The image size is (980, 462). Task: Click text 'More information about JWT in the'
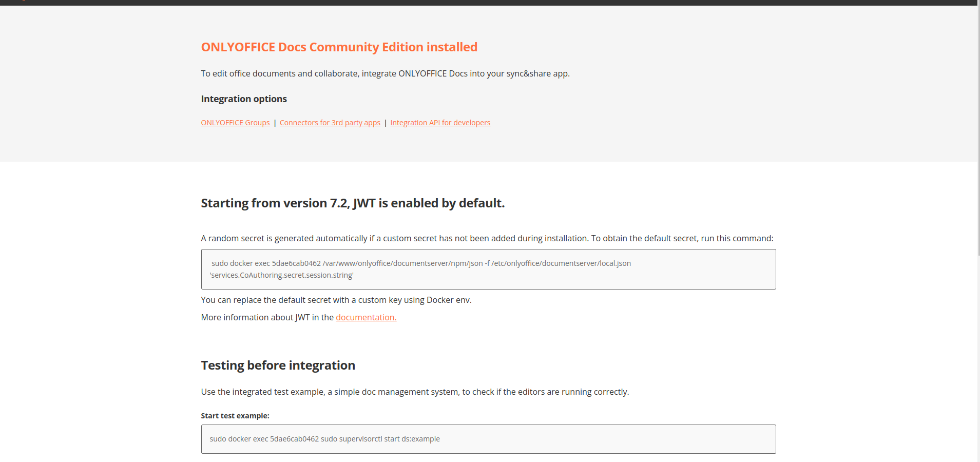(267, 317)
